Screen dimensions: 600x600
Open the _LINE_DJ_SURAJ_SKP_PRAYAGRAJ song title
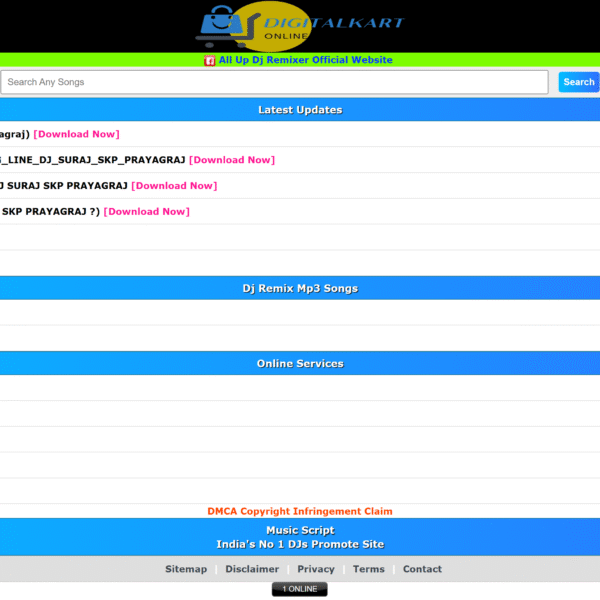click(93, 160)
